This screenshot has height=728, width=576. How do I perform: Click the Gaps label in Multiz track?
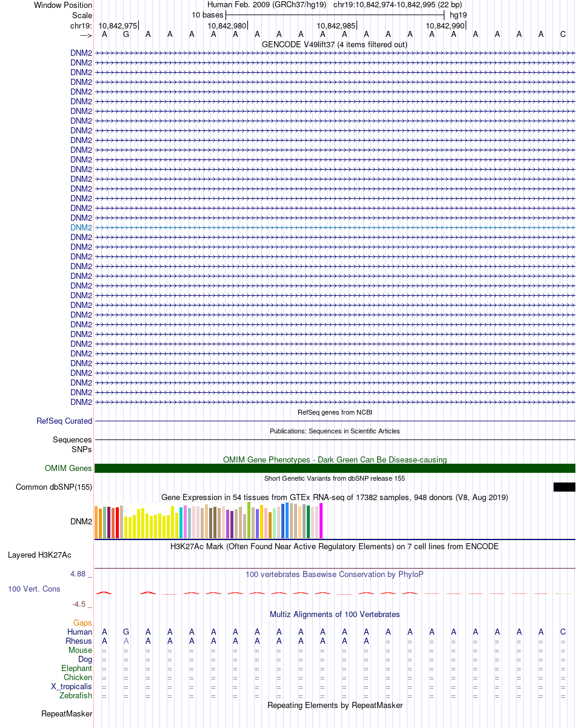click(82, 623)
